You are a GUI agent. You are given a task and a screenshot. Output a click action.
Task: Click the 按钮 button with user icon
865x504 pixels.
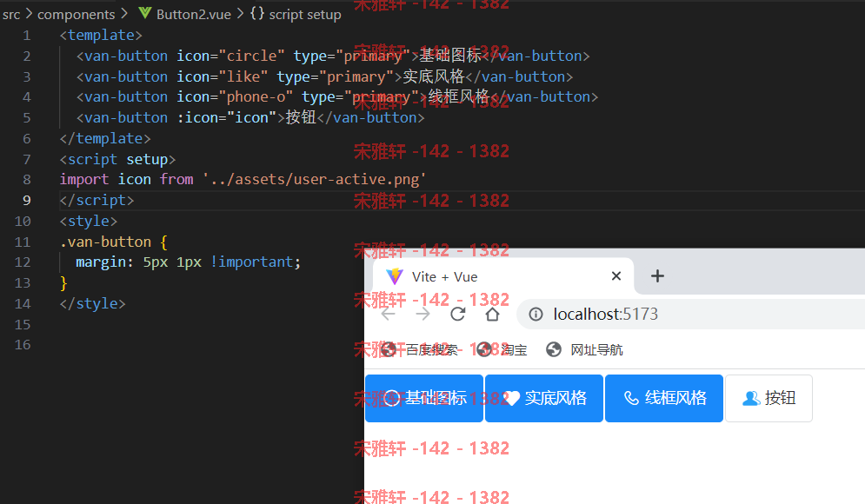pos(769,398)
